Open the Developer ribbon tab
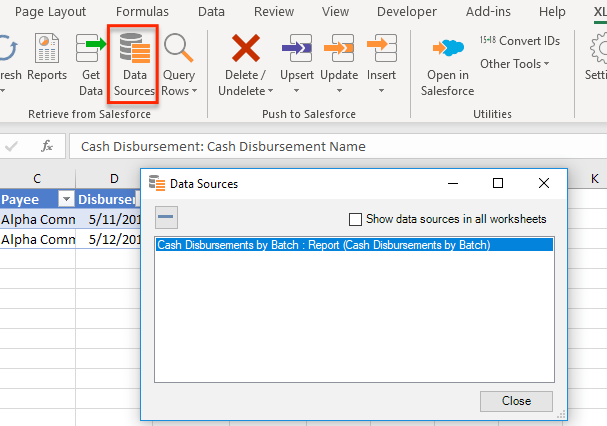This screenshot has width=607, height=426. (x=407, y=12)
